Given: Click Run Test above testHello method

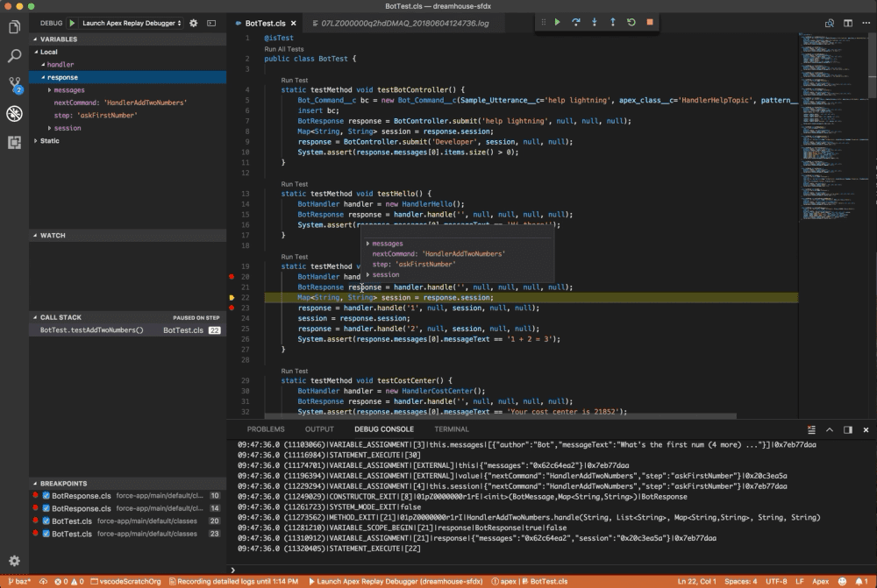Looking at the screenshot, I should 294,184.
